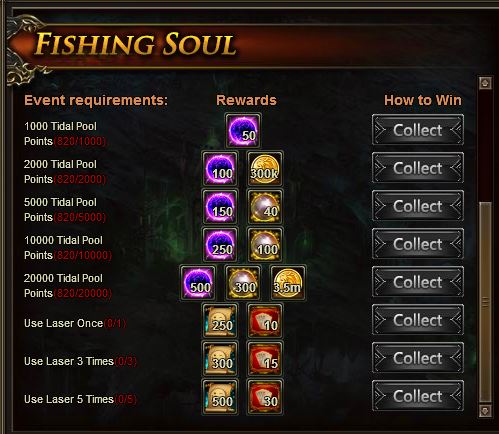Select the purple orb 500 reward icon
Screen dimensions: 499x434
pyautogui.click(x=198, y=282)
